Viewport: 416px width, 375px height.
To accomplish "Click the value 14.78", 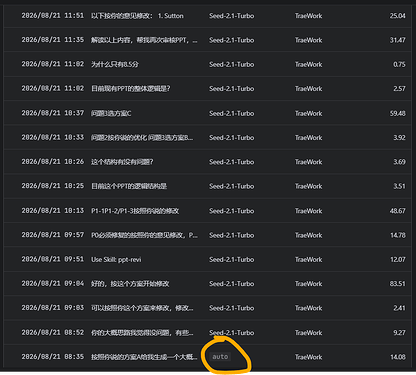I will pyautogui.click(x=398, y=235).
